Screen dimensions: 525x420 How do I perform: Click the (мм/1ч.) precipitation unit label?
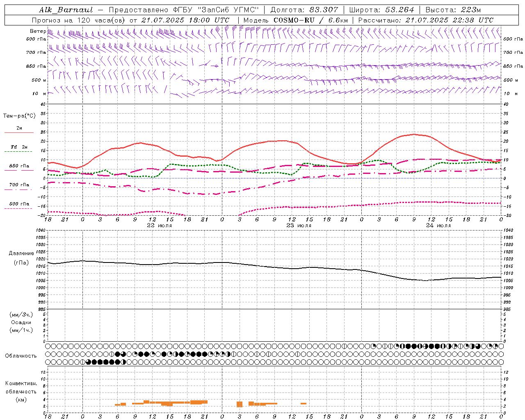point(21,330)
